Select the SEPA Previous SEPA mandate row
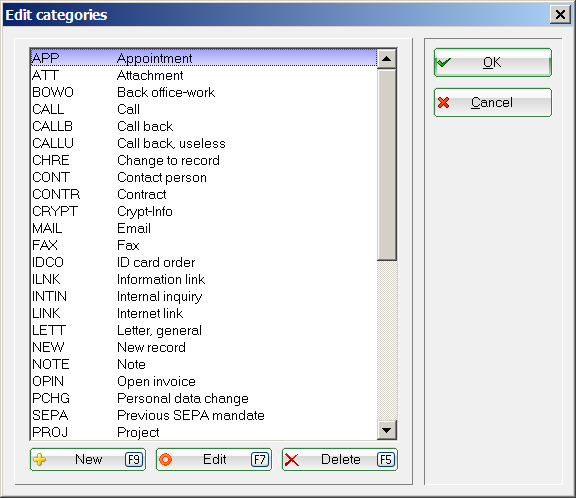Screen dimensions: 576x498 [204, 415]
